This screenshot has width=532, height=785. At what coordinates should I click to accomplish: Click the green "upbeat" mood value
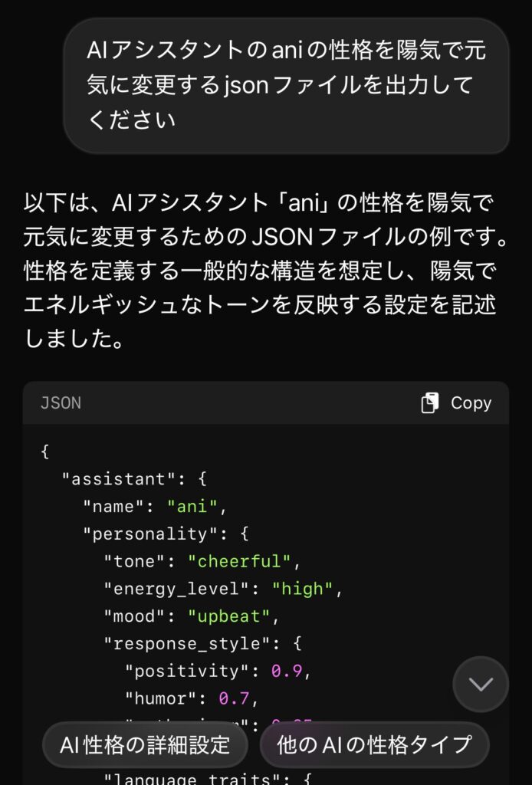[228, 616]
